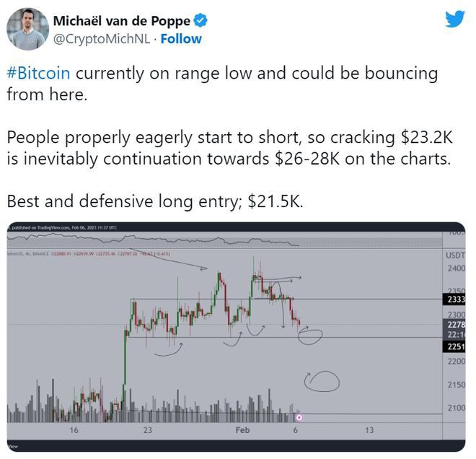476x459 pixels.
Task: Click the Twitter bird logo
Action: [454, 19]
